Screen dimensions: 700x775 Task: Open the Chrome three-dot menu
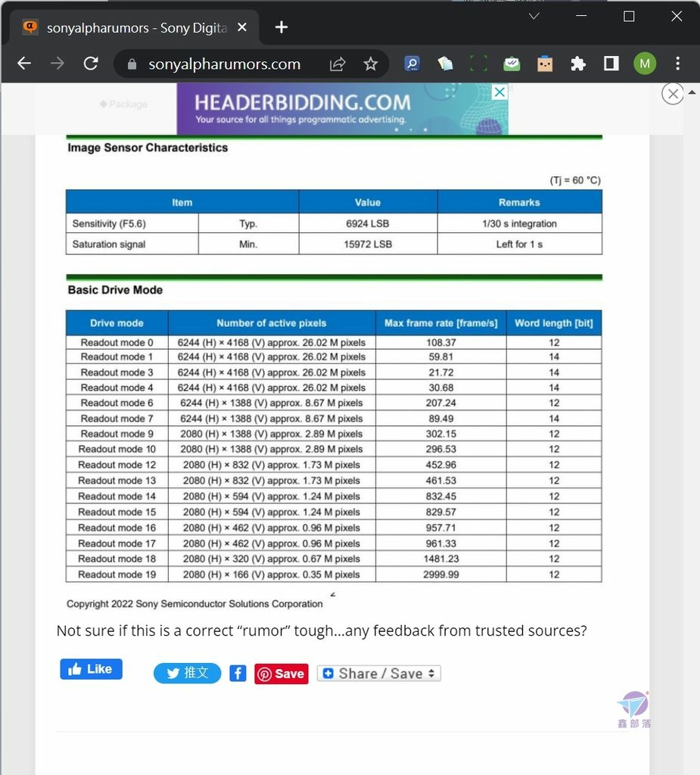pyautogui.click(x=678, y=64)
